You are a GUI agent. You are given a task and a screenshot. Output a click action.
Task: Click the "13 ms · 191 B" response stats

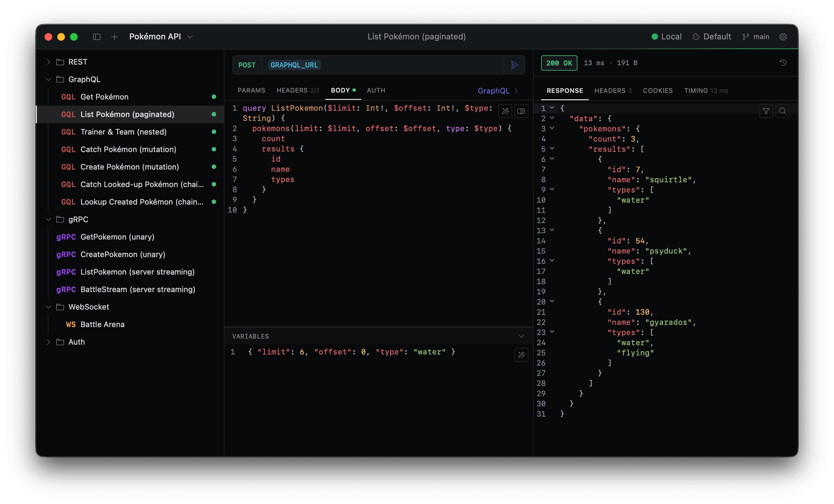pyautogui.click(x=611, y=63)
